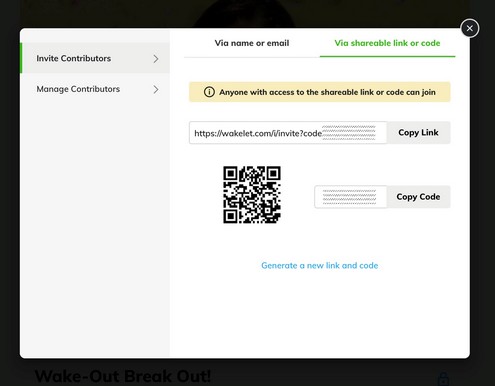The width and height of the screenshot is (495, 386).
Task: Switch to the Via name or email tab
Action: (252, 43)
